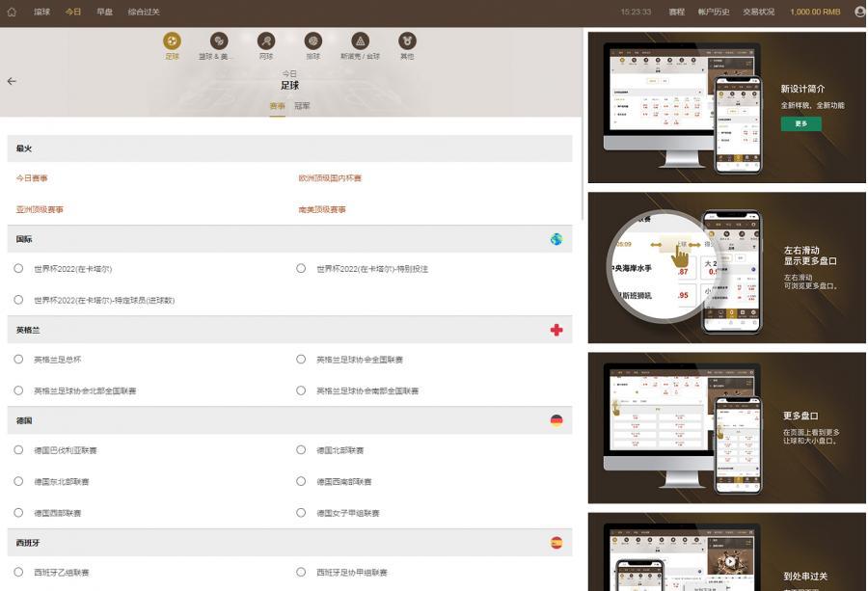Click the 其他 other sports icon
868x591 pixels.
[x=406, y=42]
